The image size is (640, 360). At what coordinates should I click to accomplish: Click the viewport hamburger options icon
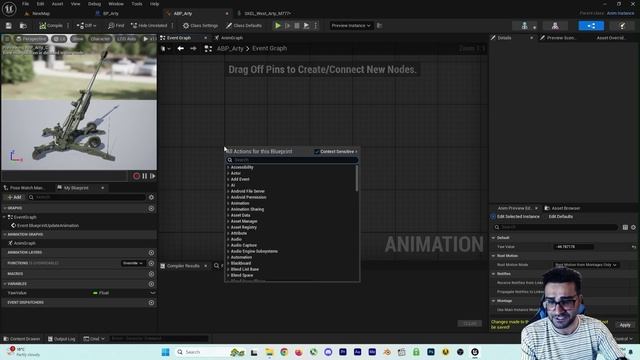(x=7, y=39)
